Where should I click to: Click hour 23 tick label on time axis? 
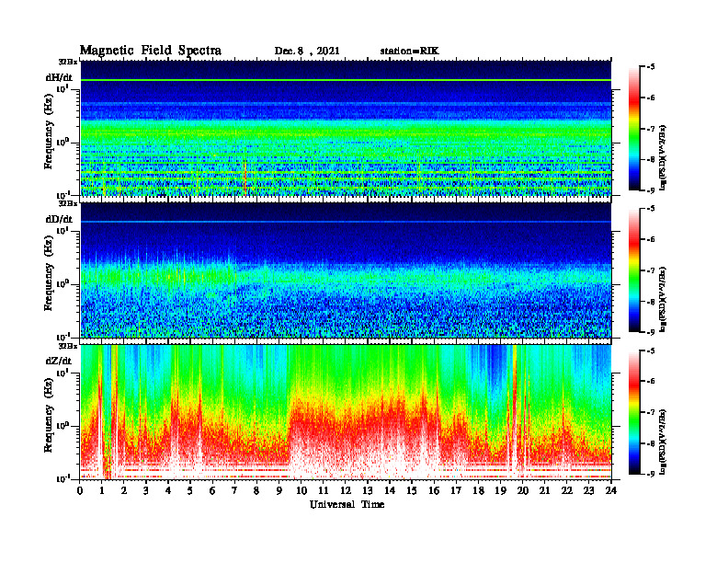(x=588, y=490)
